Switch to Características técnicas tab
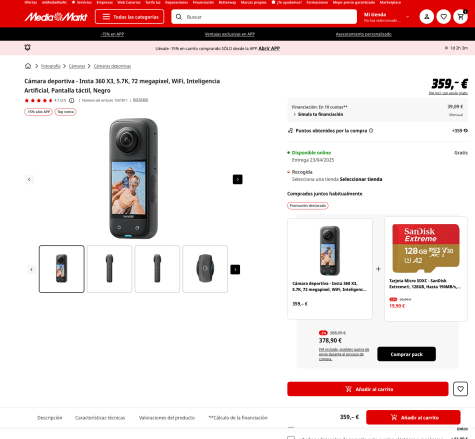475x439 pixels. tap(100, 418)
